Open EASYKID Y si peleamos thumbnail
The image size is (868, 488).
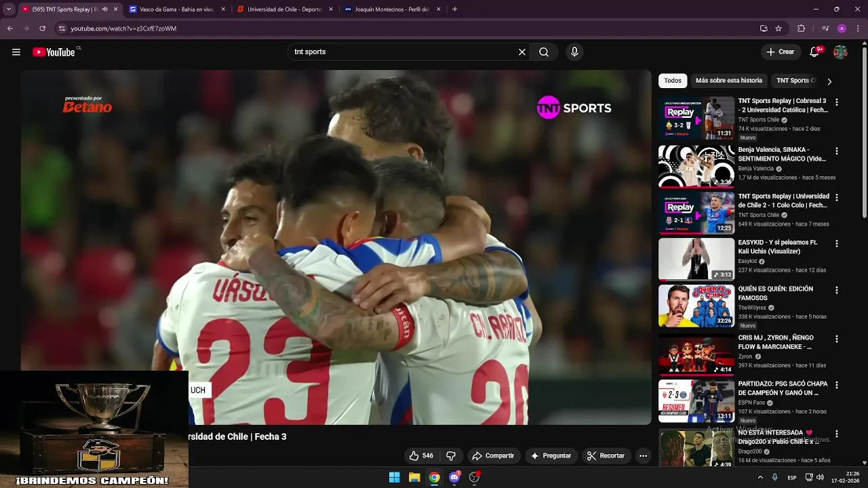(696, 259)
